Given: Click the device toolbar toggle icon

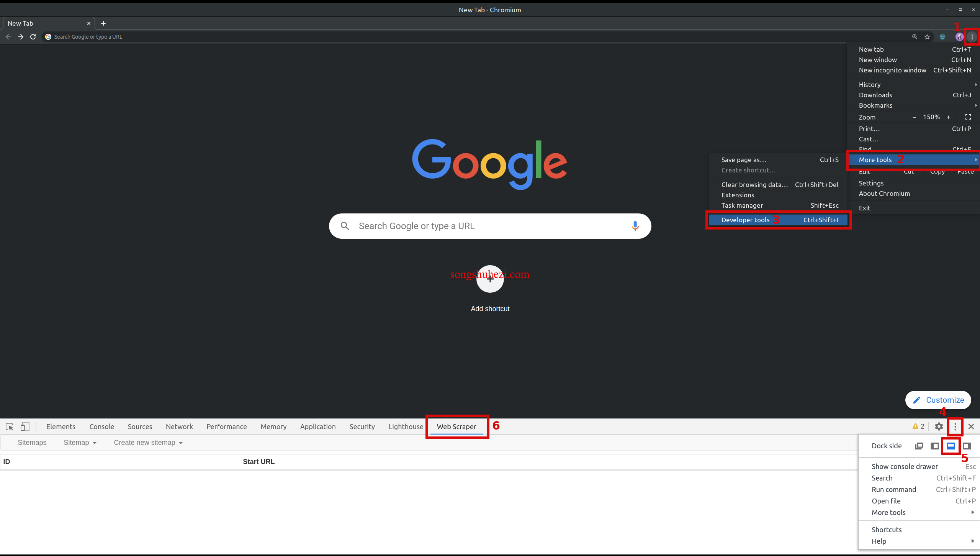Looking at the screenshot, I should tap(25, 426).
